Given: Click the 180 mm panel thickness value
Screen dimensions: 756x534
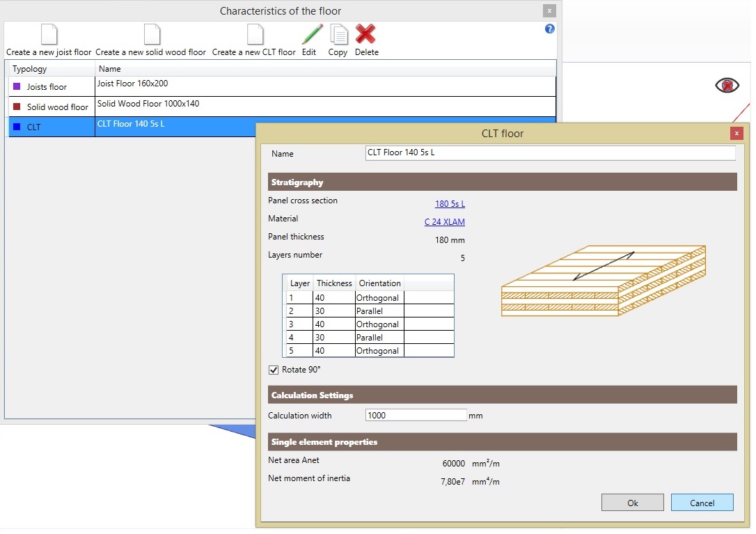Looking at the screenshot, I should point(450,239).
